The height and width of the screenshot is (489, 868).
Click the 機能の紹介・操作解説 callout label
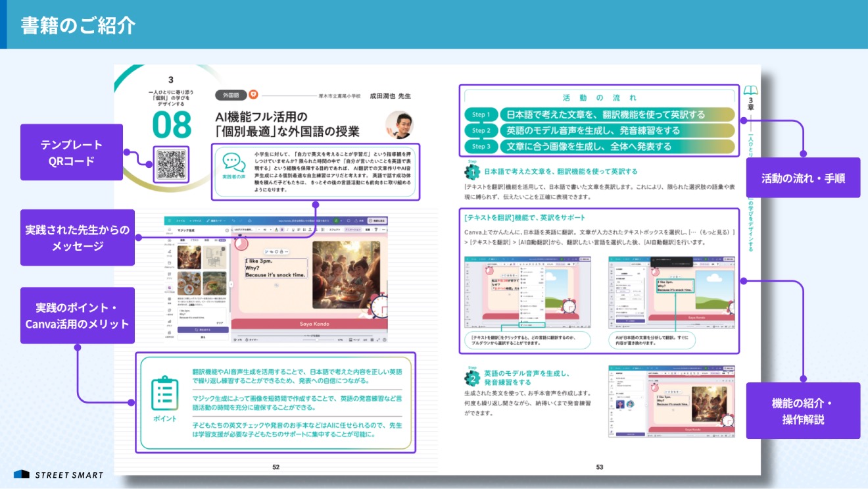click(x=803, y=411)
